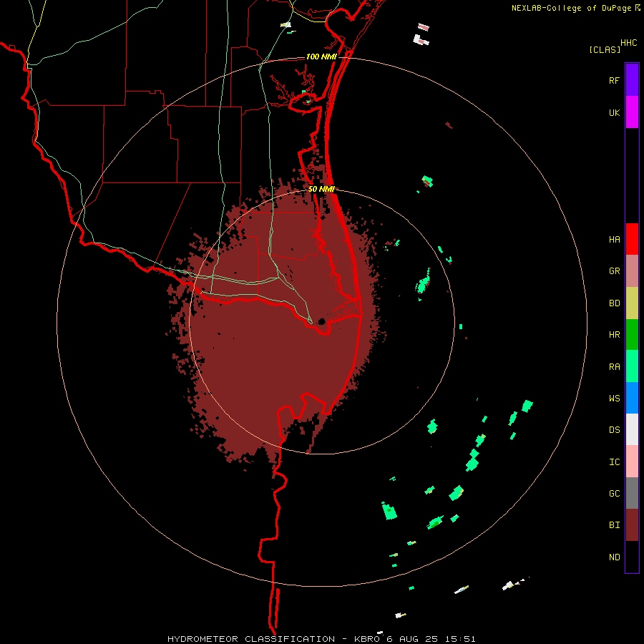
Task: Click the BD yellow legend swatch
Action: coord(632,303)
